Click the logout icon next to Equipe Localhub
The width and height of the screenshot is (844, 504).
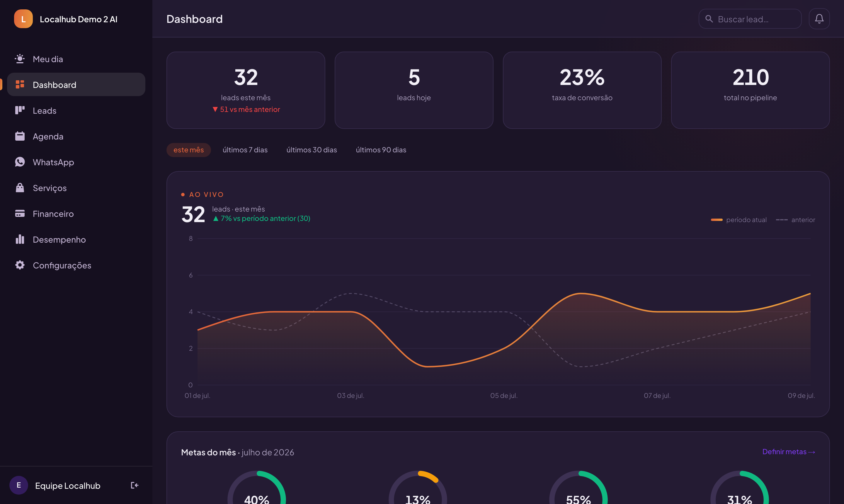(135, 485)
